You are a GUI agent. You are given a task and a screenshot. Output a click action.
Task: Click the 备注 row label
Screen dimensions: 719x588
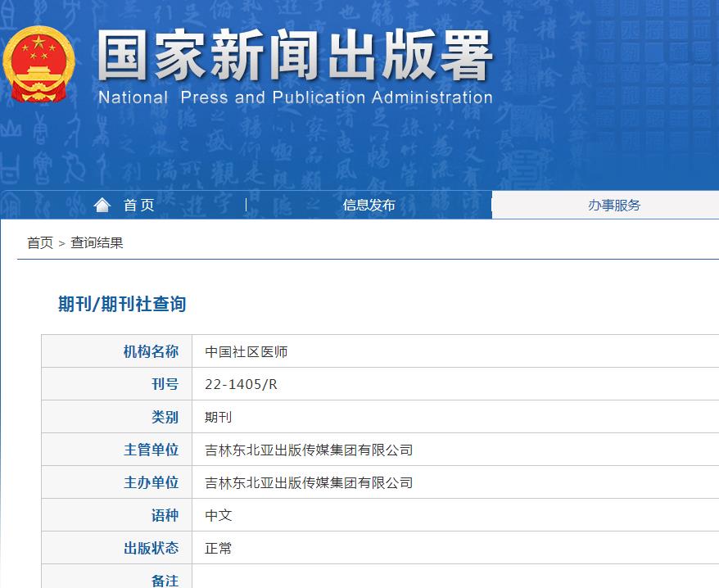click(162, 578)
